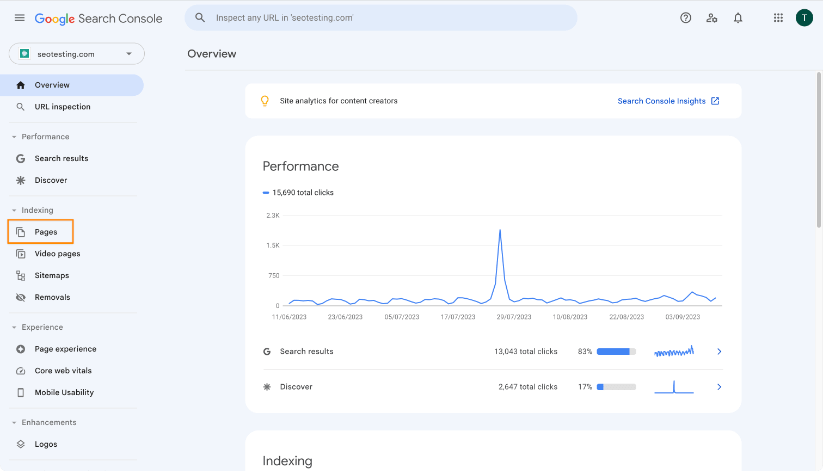The width and height of the screenshot is (823, 471).
Task: Click the peak of the clicks chart
Action: click(500, 230)
